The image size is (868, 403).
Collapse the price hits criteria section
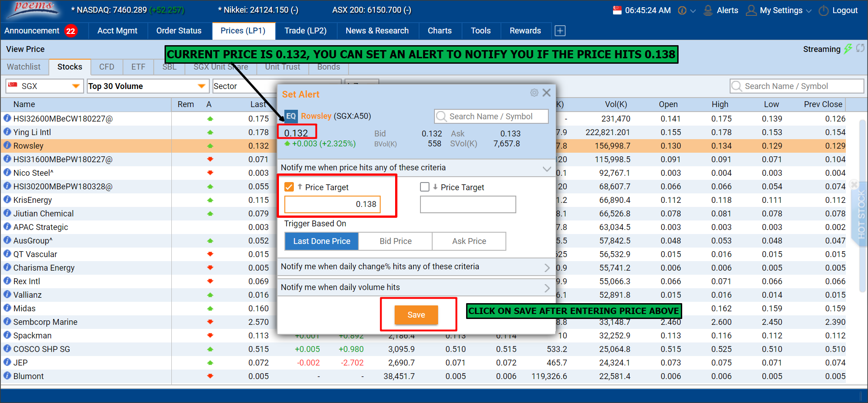[547, 169]
